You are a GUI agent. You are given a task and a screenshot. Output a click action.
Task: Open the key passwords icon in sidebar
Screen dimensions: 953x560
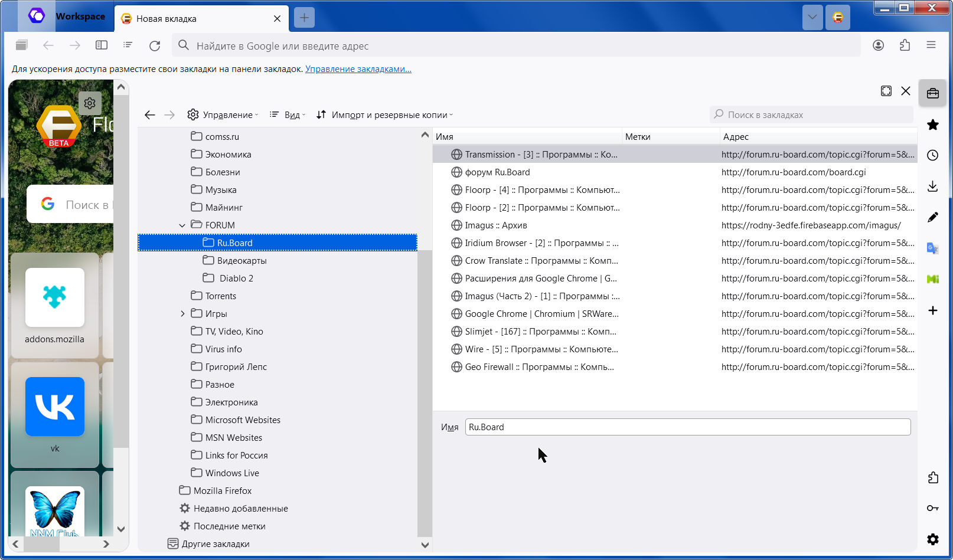[x=933, y=508]
